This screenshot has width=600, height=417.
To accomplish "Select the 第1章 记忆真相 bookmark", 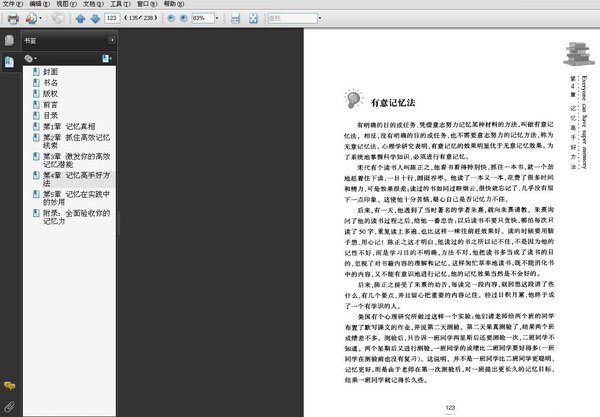I will click(69, 126).
